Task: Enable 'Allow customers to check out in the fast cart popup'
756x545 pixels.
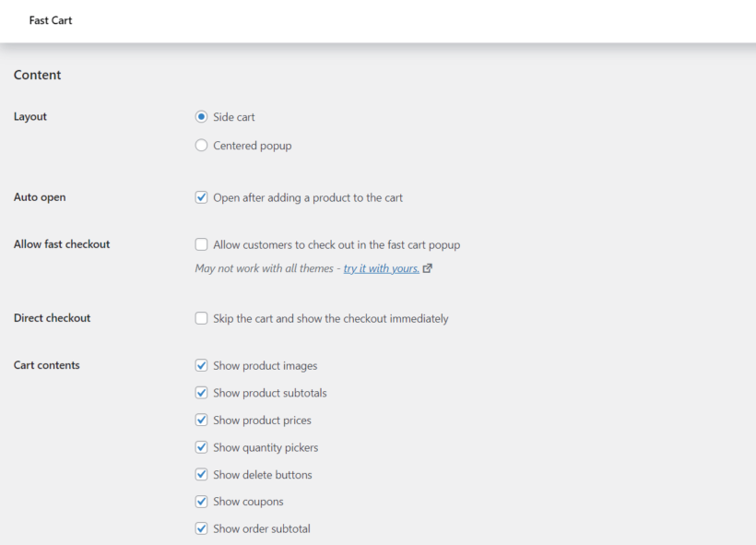Action: [201, 243]
